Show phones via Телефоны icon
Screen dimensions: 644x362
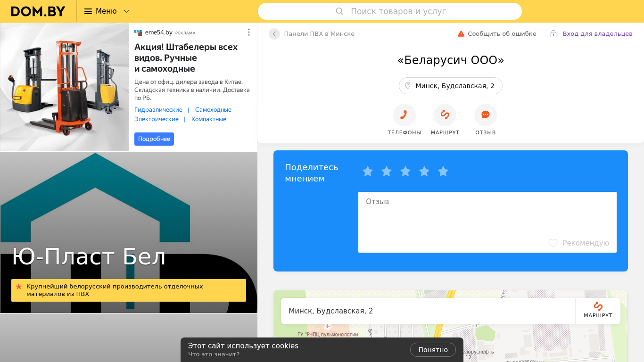[x=405, y=115]
